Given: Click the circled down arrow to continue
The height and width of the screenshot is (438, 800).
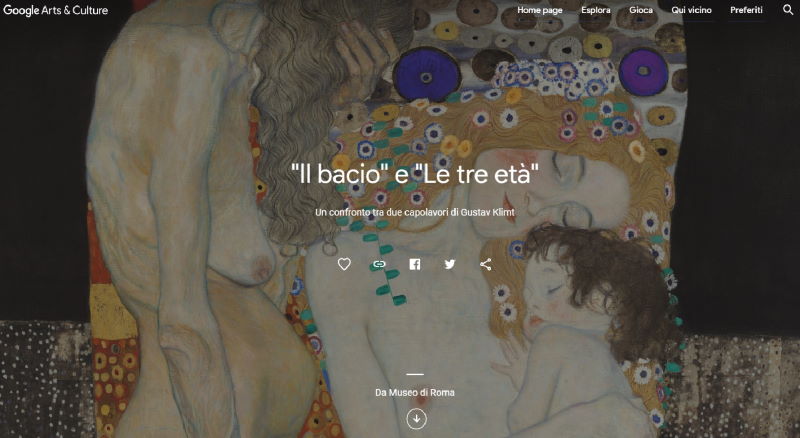Looking at the screenshot, I should [416, 419].
